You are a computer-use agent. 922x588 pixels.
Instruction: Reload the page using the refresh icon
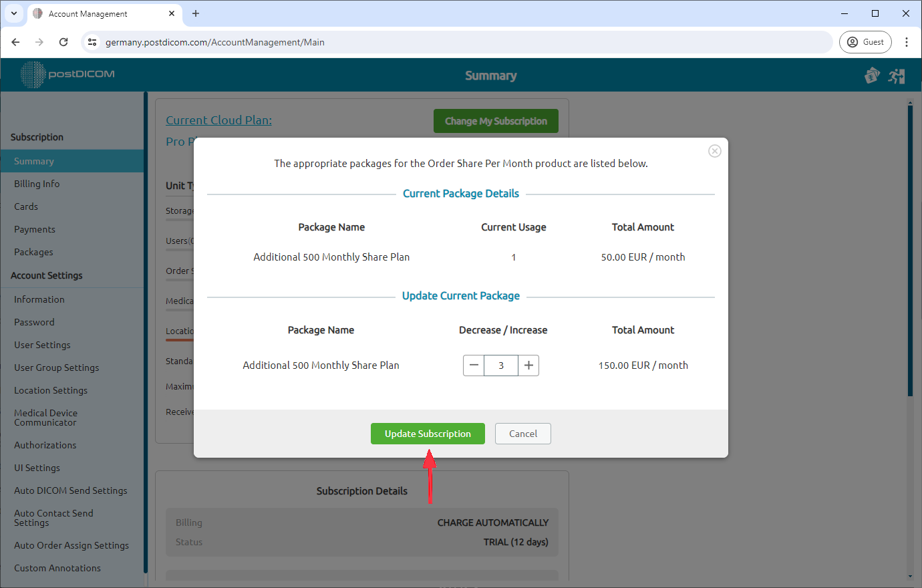(63, 41)
